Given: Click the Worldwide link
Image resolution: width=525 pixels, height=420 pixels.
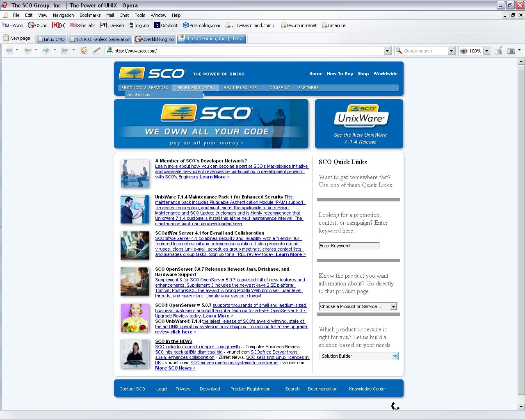Looking at the screenshot, I should [386, 74].
